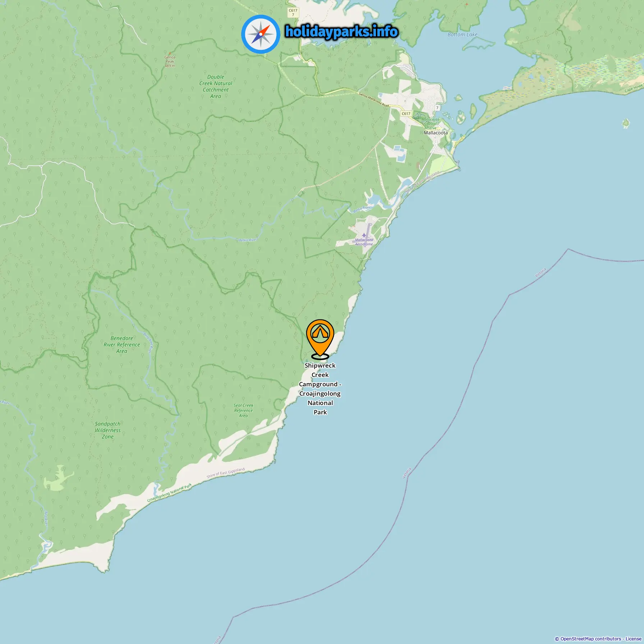Click the Mallacoota Aerodrome airplane icon
The width and height of the screenshot is (644, 644).
pos(364,235)
